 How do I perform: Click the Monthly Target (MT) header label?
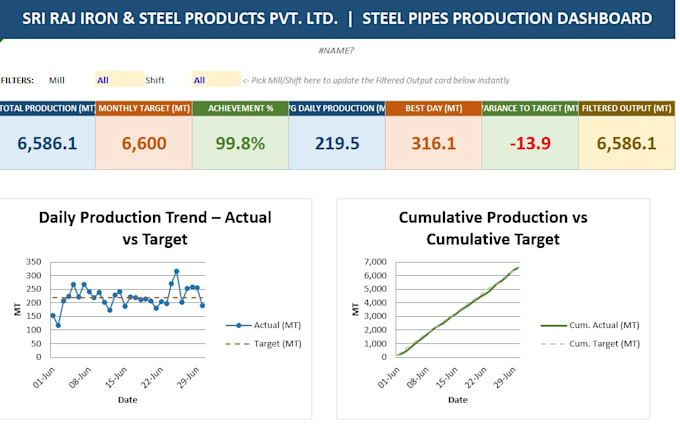click(144, 108)
